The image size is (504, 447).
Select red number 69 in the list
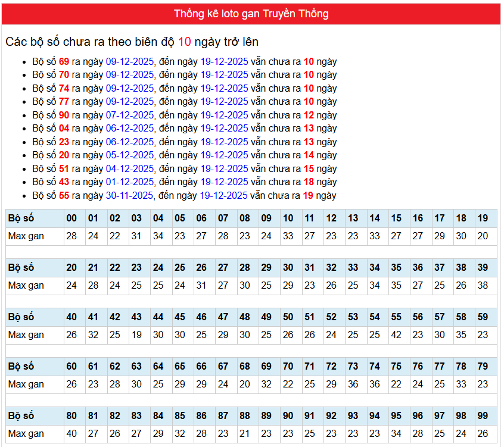pyautogui.click(x=64, y=61)
